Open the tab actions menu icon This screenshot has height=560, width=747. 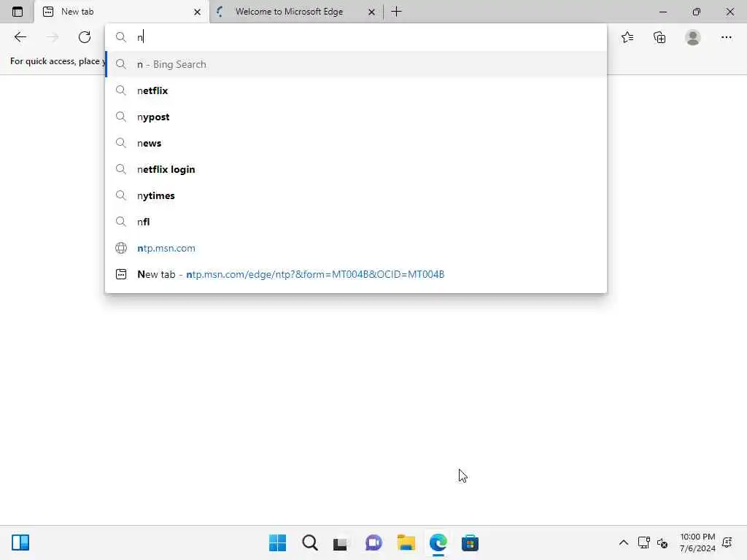(18, 12)
